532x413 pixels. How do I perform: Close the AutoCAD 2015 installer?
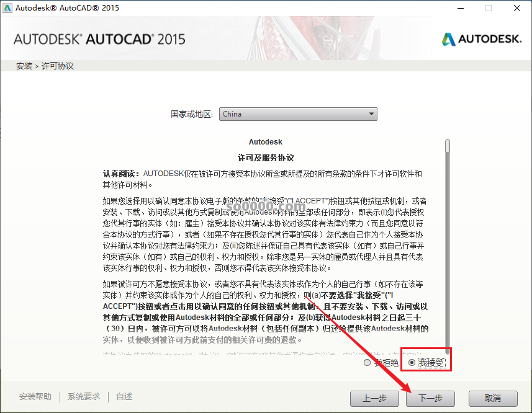click(x=517, y=8)
